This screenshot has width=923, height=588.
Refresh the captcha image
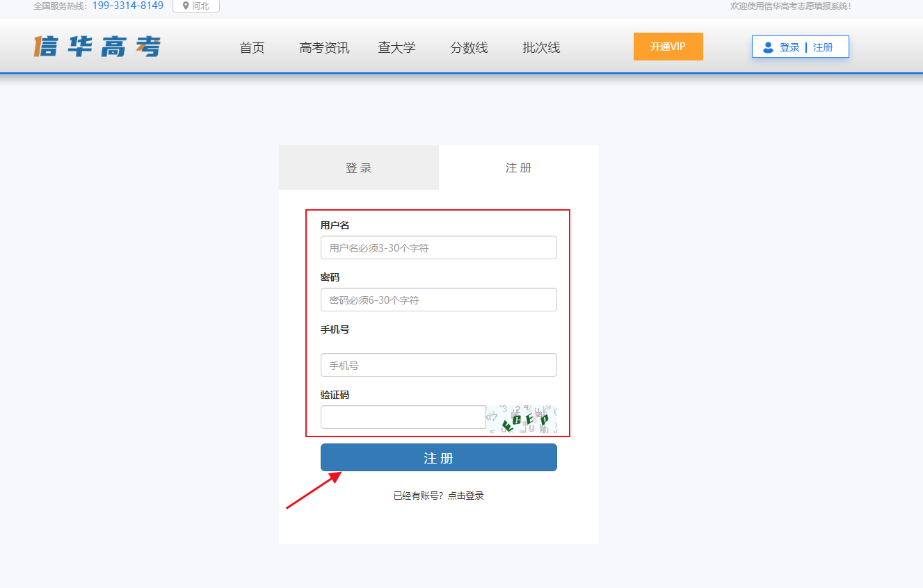[x=522, y=419]
